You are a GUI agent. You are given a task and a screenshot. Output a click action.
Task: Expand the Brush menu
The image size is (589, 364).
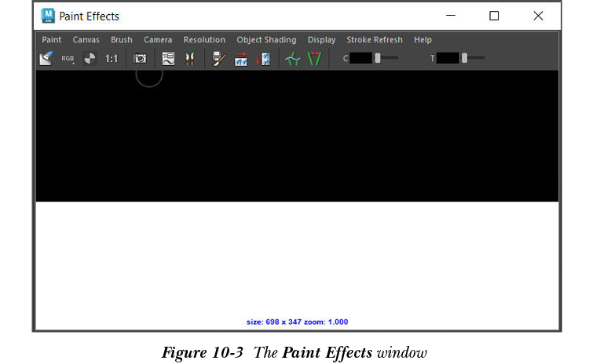tap(121, 40)
